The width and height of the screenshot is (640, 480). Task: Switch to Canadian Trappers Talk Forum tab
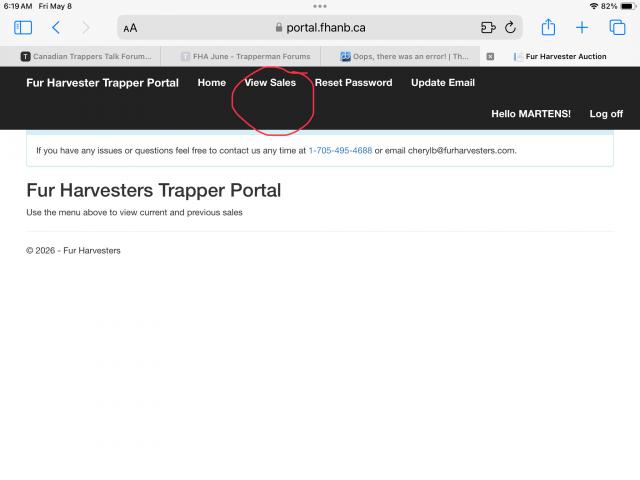pos(81,56)
